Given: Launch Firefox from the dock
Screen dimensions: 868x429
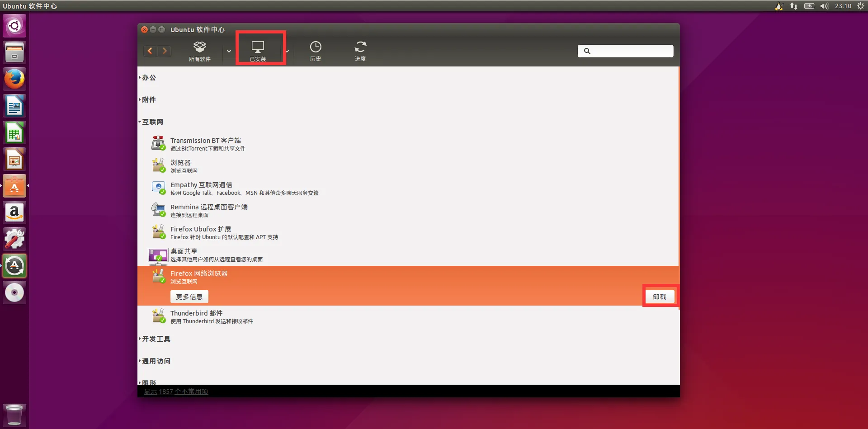Looking at the screenshot, I should 14,79.
